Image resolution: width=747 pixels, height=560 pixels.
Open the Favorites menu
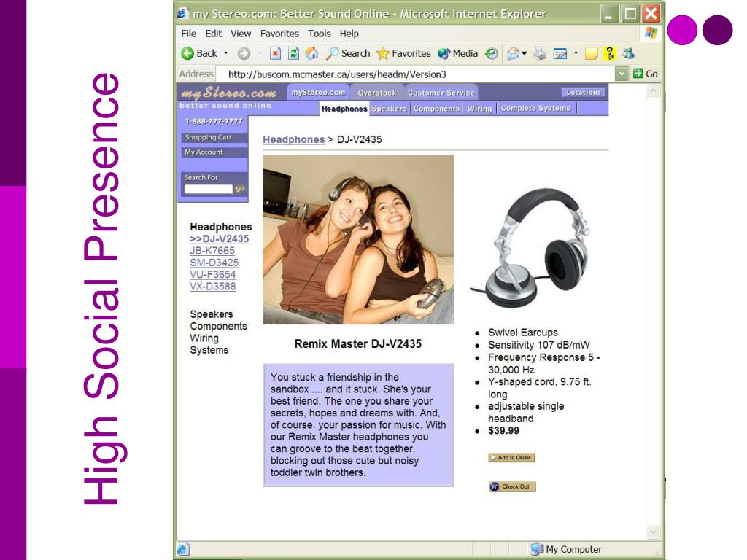[279, 34]
